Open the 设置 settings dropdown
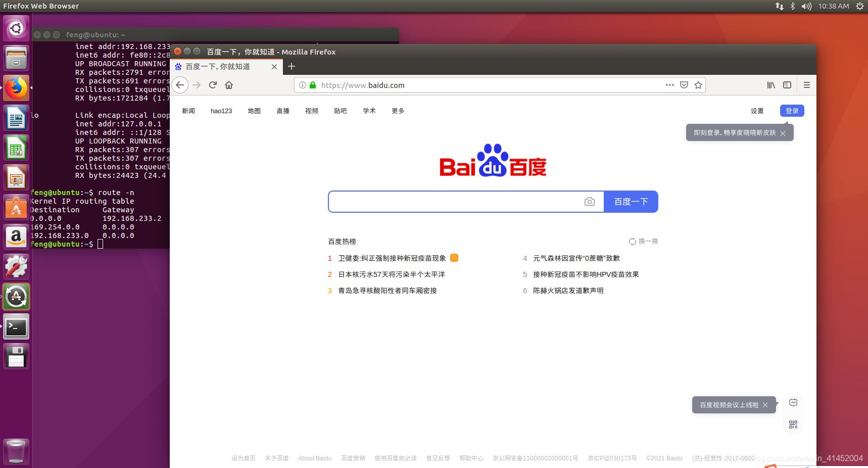This screenshot has height=468, width=868. pyautogui.click(x=757, y=111)
